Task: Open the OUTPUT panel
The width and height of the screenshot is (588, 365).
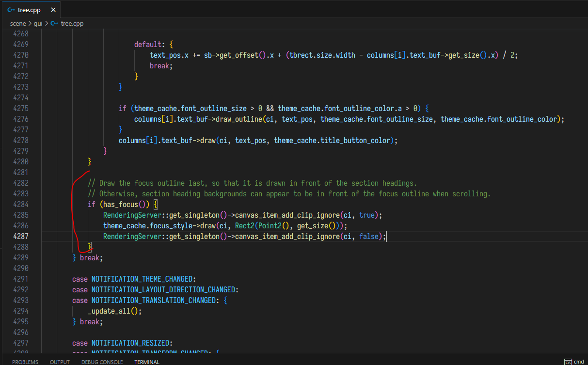Action: click(x=59, y=362)
